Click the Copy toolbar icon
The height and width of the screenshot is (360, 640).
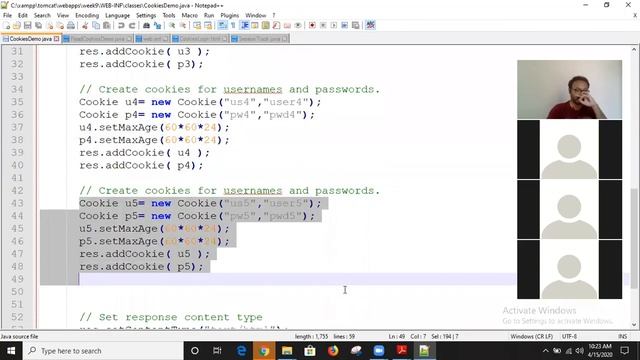point(96,25)
